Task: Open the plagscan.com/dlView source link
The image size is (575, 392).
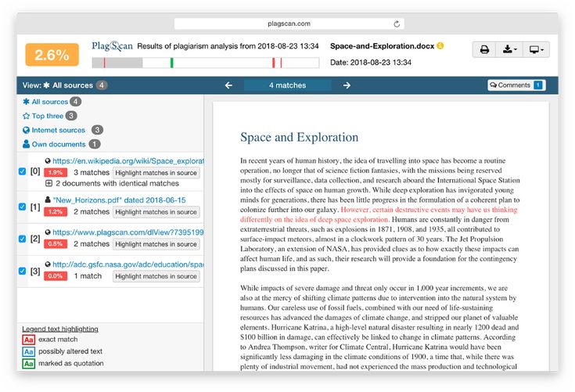Action: pos(128,232)
